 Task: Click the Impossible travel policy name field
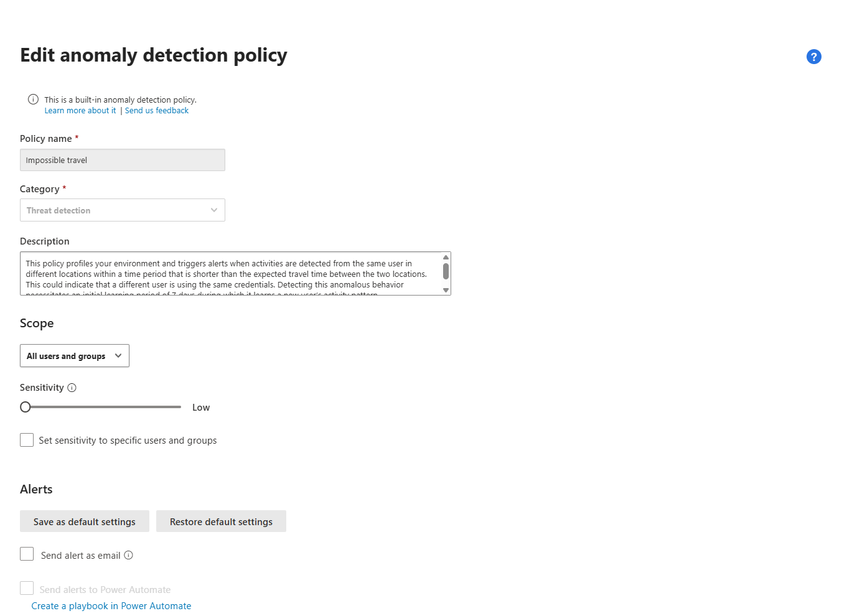(x=122, y=160)
